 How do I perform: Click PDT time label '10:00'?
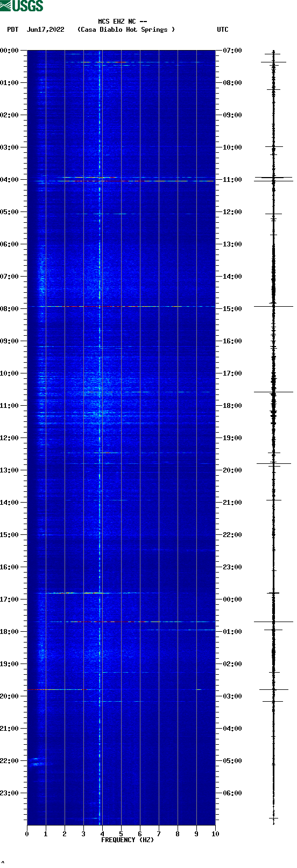click(10, 373)
